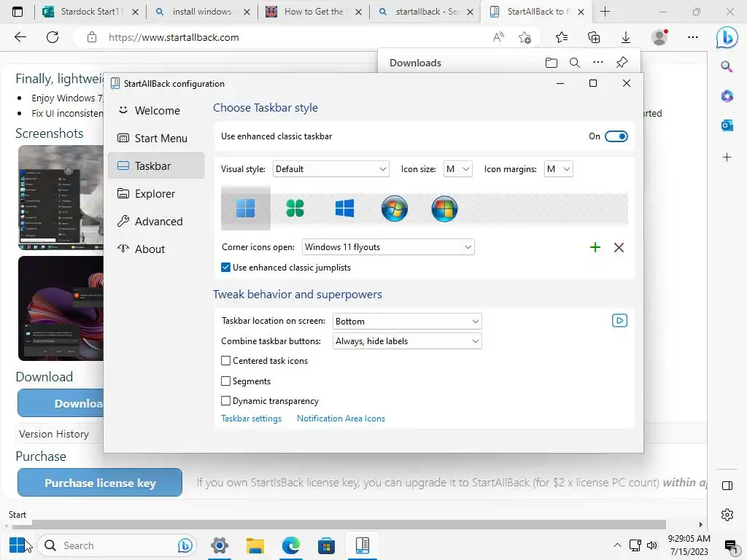
Task: Enable Dynamic transparency checkbox
Action: (x=226, y=400)
